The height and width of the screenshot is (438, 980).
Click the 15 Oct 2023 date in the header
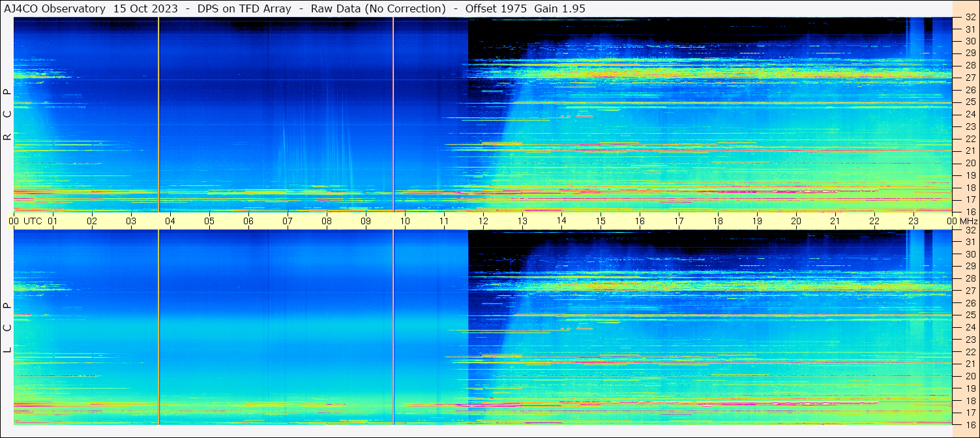144,8
